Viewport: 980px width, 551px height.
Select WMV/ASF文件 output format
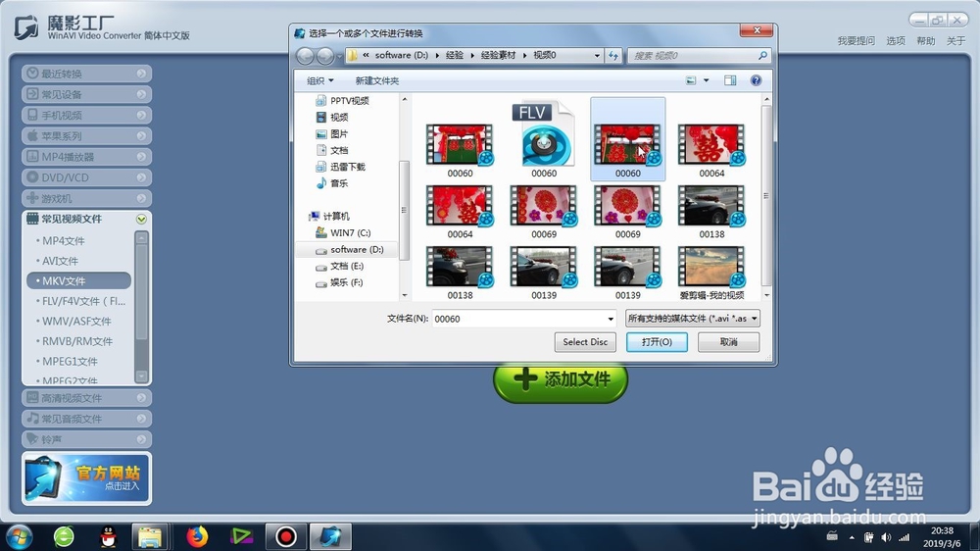[x=78, y=321]
